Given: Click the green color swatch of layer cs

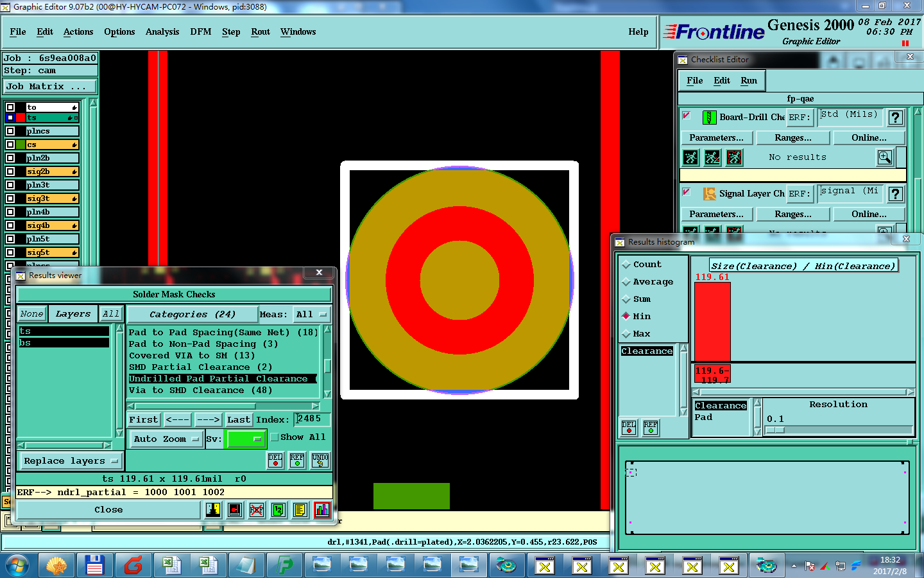Looking at the screenshot, I should click(21, 144).
